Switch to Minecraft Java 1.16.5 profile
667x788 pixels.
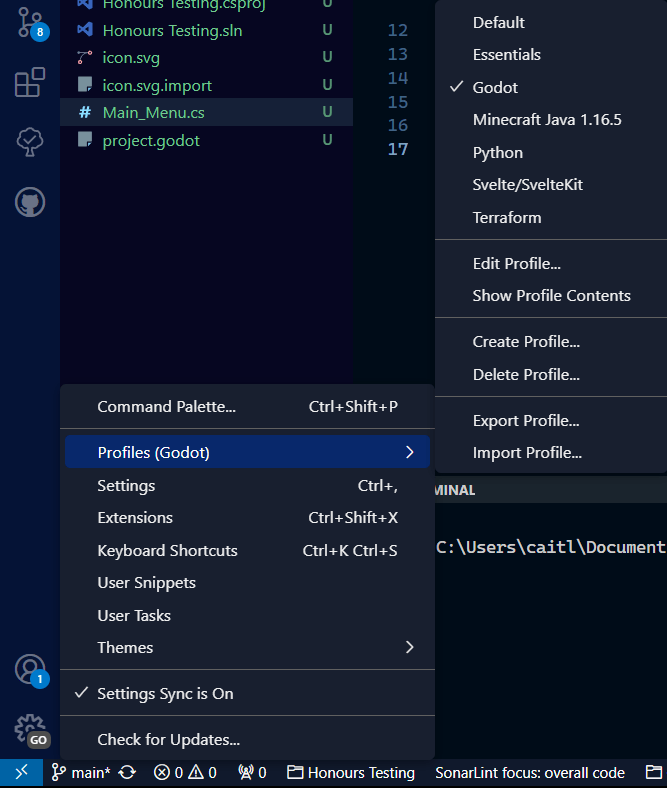click(x=551, y=120)
